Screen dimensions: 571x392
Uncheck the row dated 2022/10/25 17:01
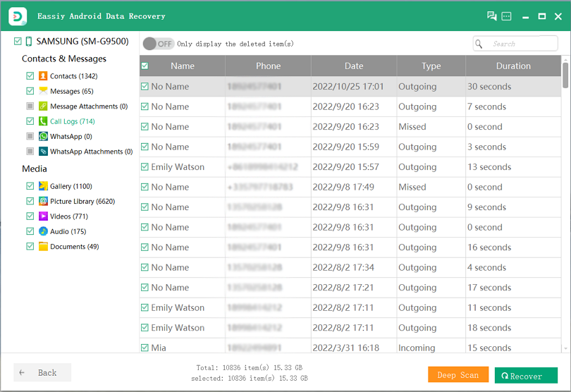coord(145,86)
